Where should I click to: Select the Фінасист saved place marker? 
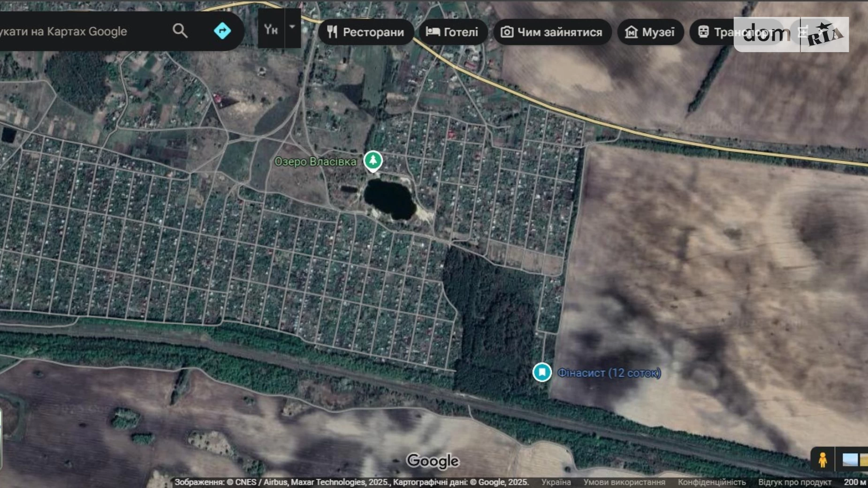pos(542,372)
